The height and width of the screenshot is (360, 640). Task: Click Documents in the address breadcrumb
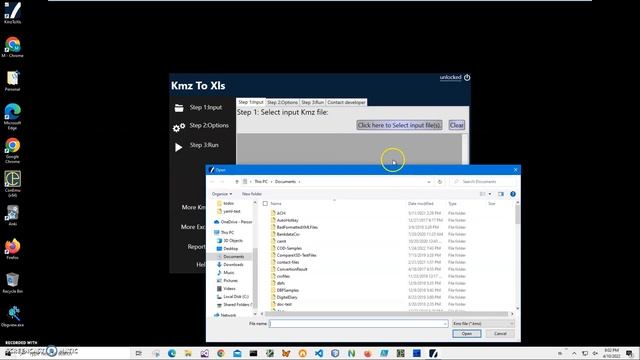point(285,182)
